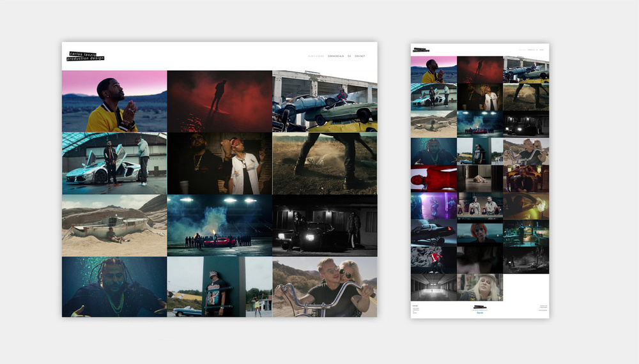Open the empty grey corridor thumbnail, small page

click(434, 287)
